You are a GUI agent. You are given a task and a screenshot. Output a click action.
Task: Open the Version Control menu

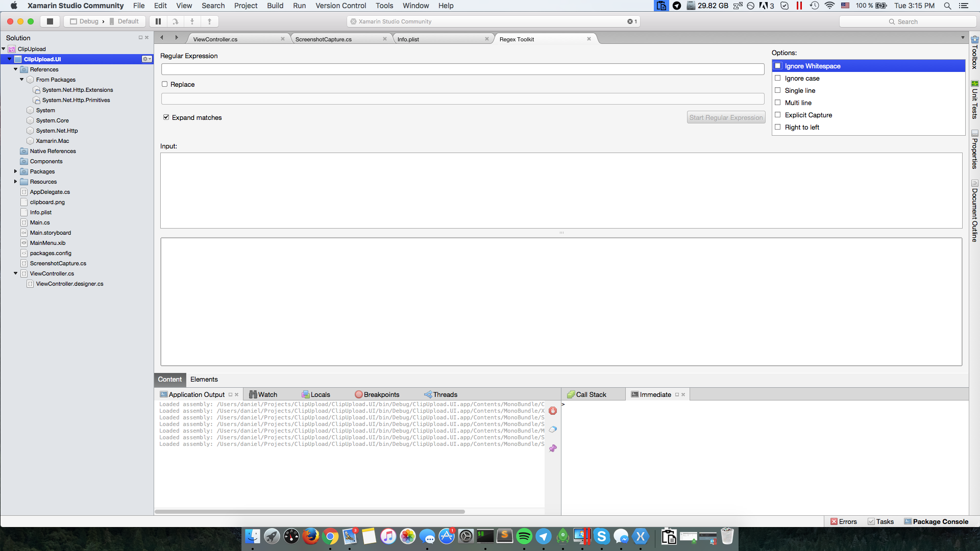click(x=340, y=6)
